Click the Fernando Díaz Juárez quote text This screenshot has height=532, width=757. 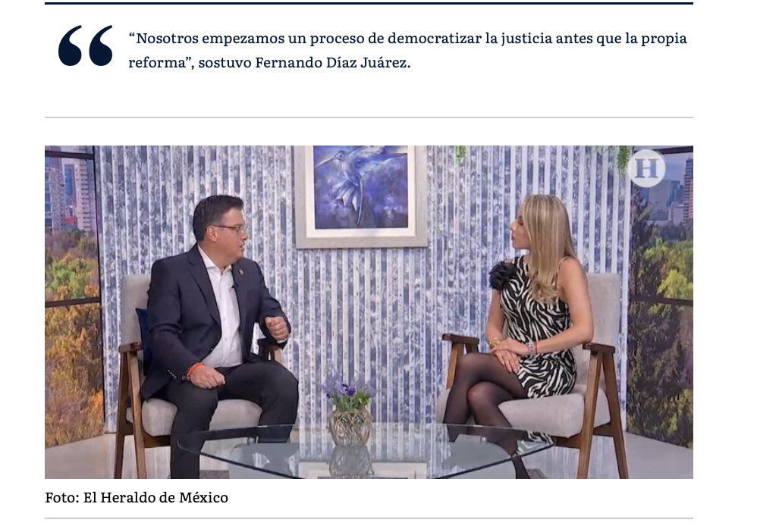click(407, 50)
